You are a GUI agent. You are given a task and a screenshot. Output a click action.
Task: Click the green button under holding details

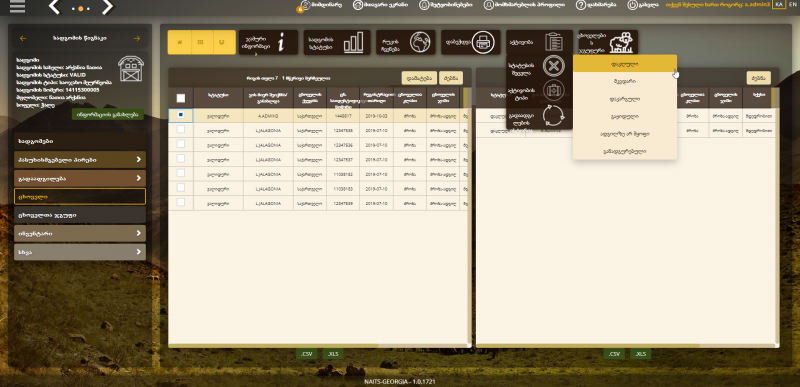point(108,114)
